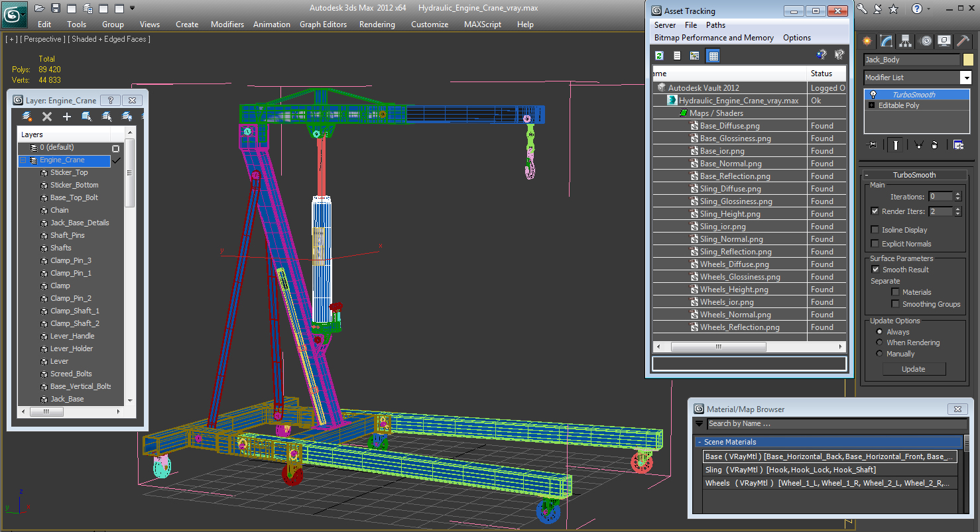
Task: Click Asset Tracking horizontal scrollbar
Action: click(749, 346)
